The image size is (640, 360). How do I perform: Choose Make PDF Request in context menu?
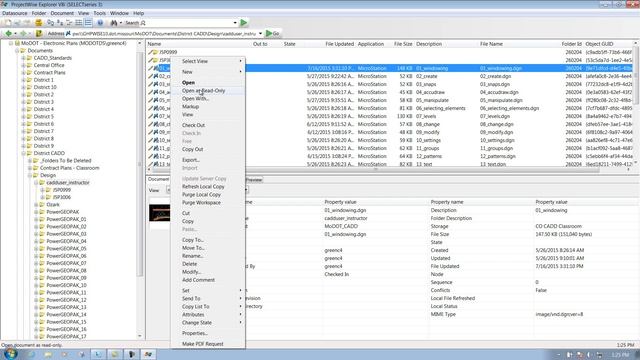point(208,344)
